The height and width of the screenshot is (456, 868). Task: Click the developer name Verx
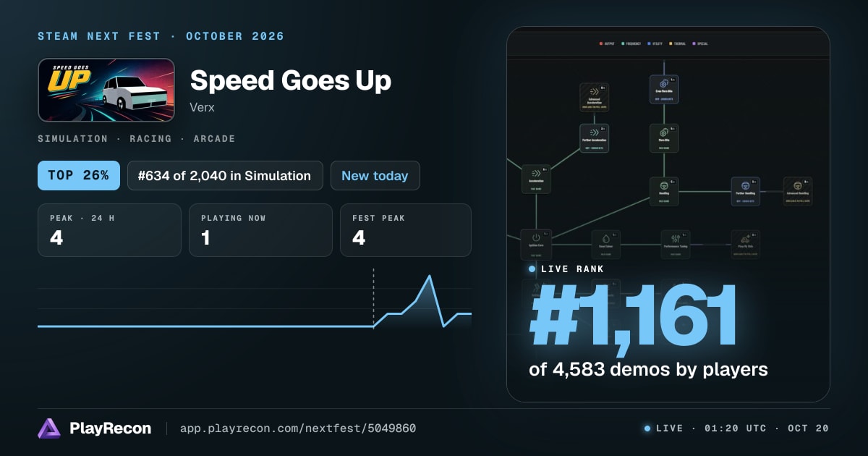203,108
